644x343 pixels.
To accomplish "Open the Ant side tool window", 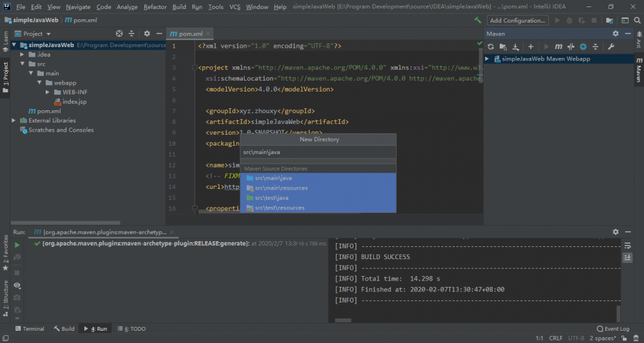I will click(x=639, y=39).
